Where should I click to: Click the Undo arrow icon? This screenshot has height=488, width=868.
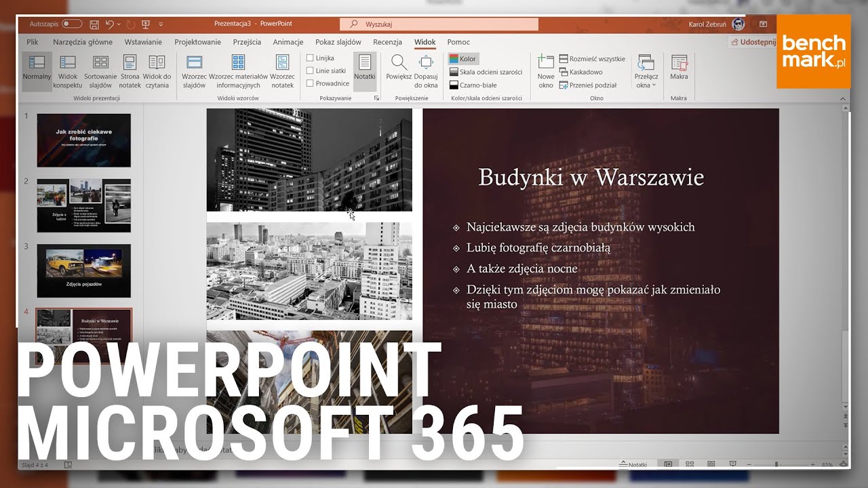pos(111,24)
